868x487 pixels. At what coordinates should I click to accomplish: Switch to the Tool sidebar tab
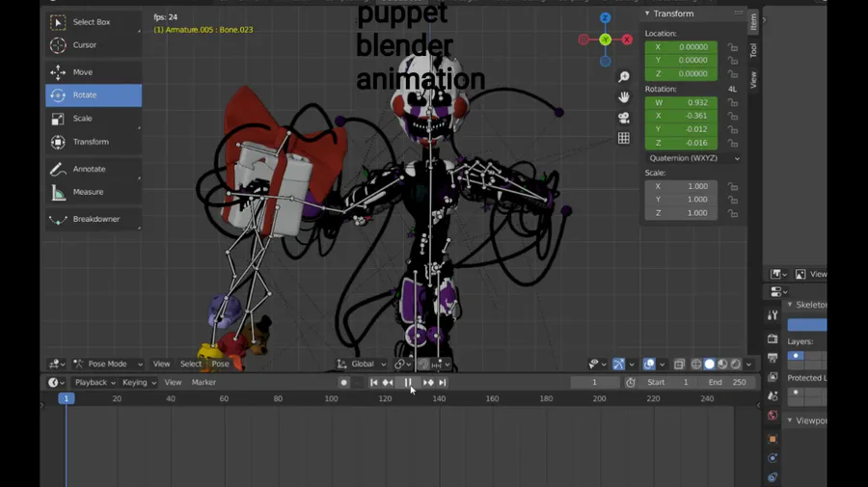[753, 50]
